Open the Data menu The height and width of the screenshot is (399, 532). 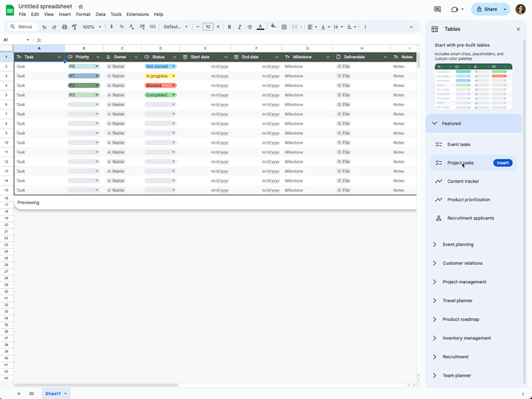tap(100, 14)
